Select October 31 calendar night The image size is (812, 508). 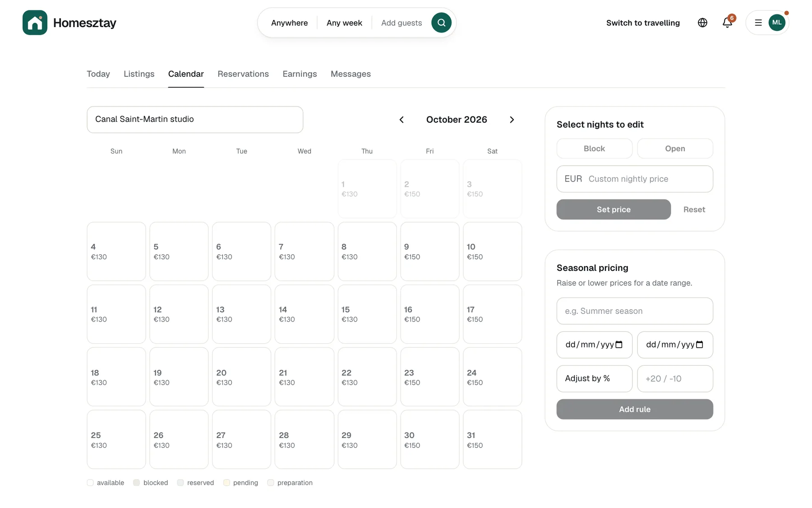(493, 440)
